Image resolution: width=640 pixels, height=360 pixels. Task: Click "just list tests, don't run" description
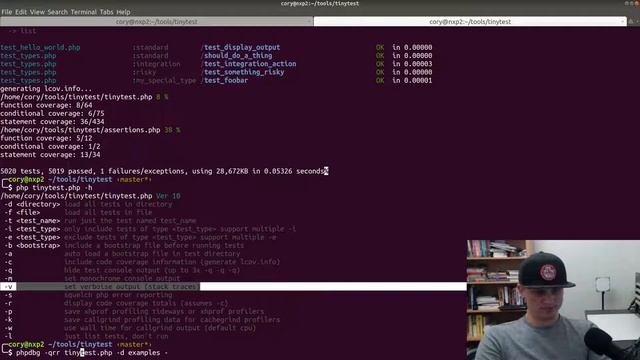point(116,336)
